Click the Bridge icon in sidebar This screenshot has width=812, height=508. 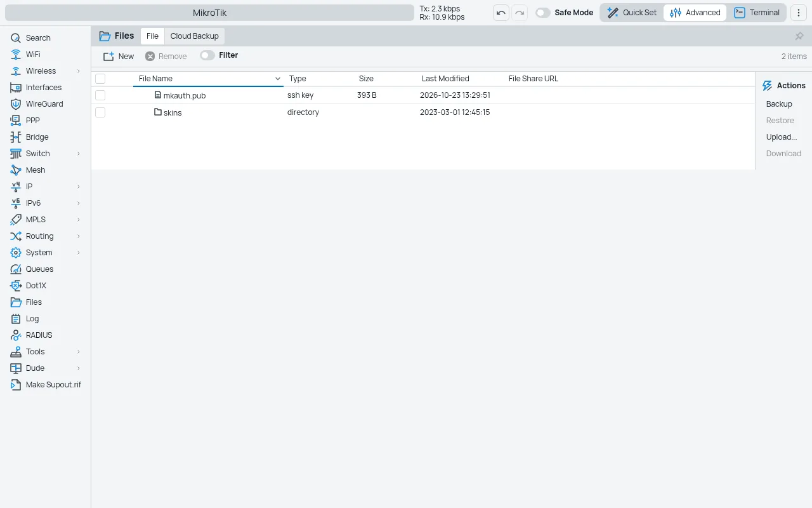tap(16, 137)
